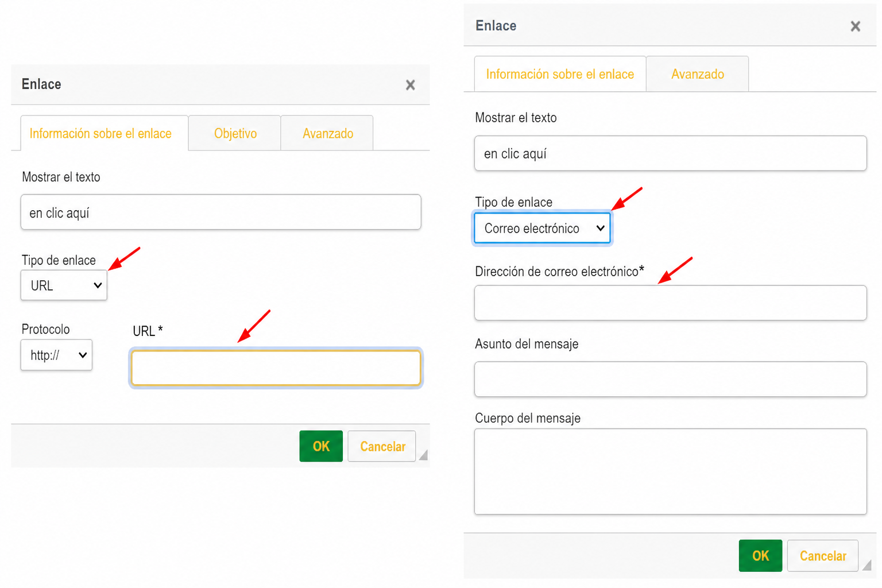Open Avanzado tab in the left dialog
882x588 pixels.
click(327, 133)
